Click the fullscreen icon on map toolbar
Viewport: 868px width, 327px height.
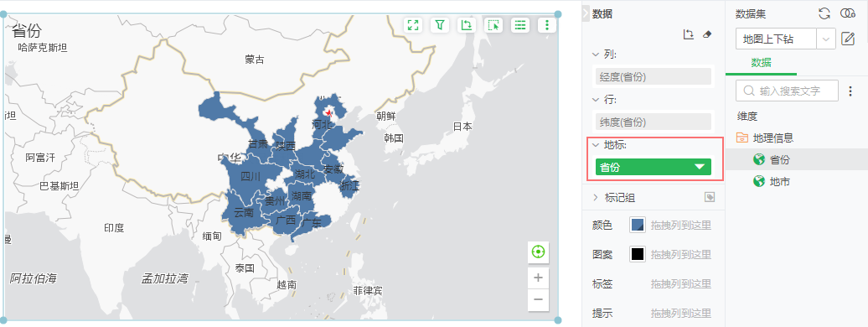point(413,25)
